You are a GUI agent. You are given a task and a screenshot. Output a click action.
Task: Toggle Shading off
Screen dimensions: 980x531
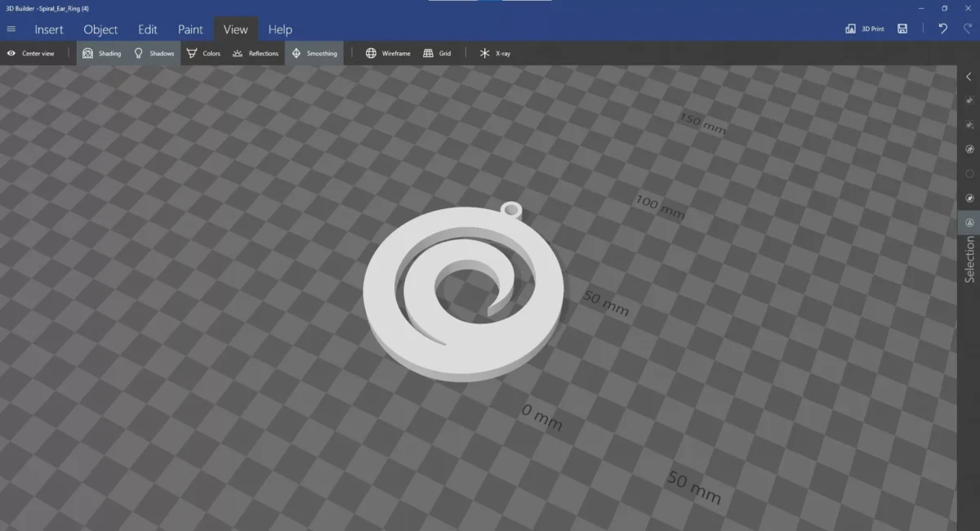click(x=101, y=53)
